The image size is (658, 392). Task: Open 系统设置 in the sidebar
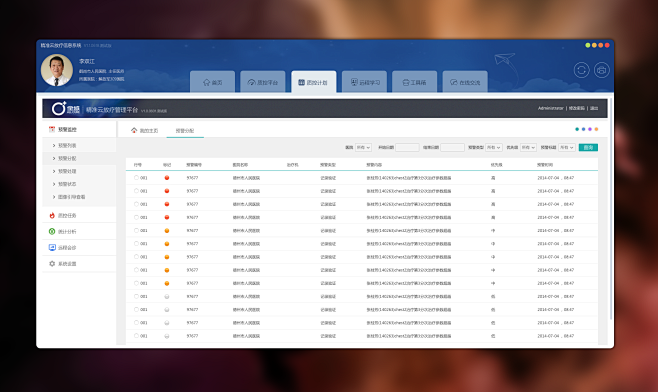click(79, 264)
